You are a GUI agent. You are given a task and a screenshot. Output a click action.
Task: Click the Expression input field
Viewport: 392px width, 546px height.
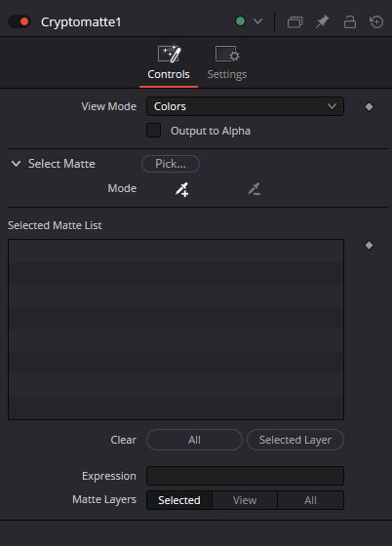245,476
